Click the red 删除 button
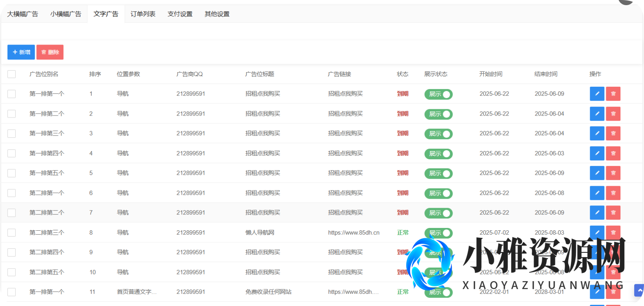644x306 pixels. click(50, 52)
